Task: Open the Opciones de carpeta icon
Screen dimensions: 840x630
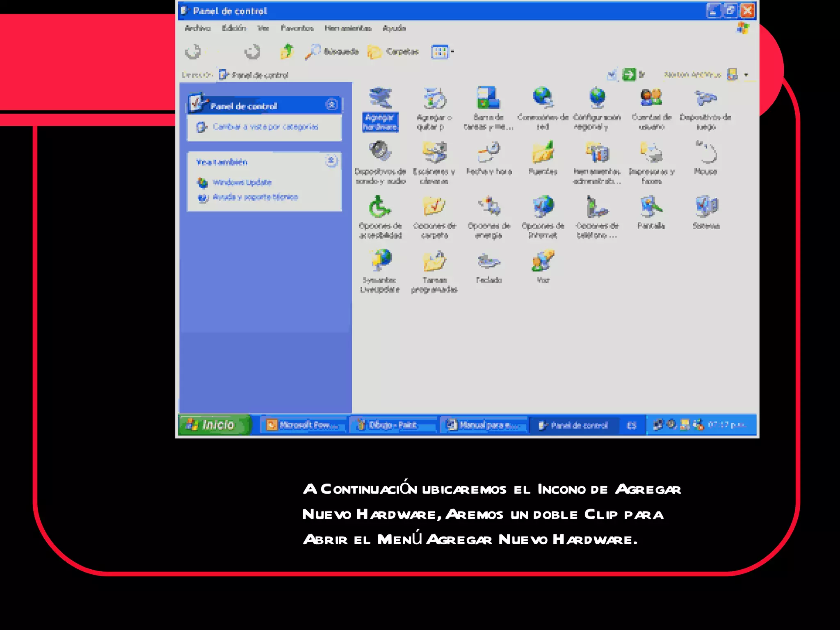Action: point(434,217)
